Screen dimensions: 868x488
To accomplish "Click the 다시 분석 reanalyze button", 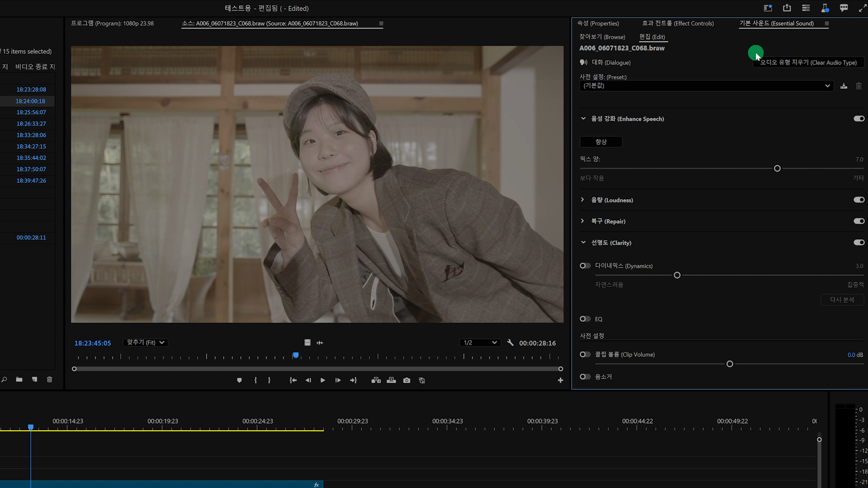I will click(842, 300).
